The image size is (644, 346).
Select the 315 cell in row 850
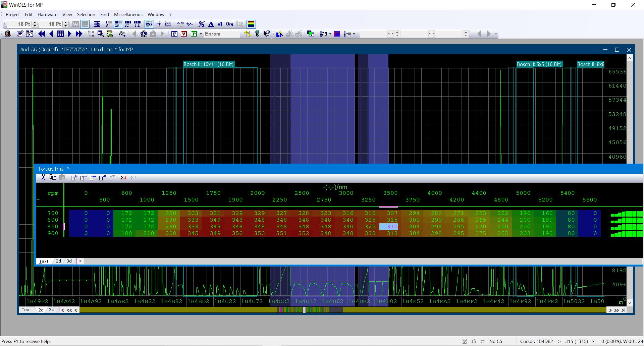[389, 227]
